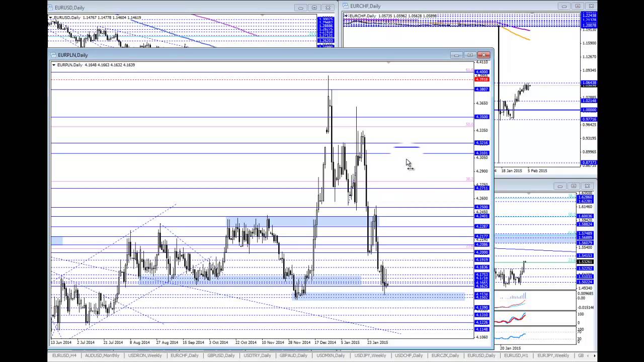Click the EURPLN,Daily window title icon
The image size is (644, 362).
point(53,55)
